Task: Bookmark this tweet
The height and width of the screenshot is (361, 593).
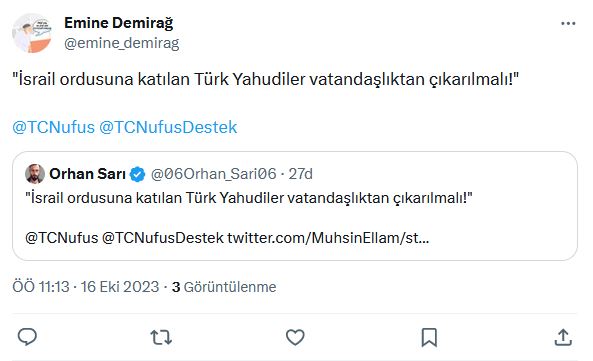Action: pyautogui.click(x=429, y=337)
